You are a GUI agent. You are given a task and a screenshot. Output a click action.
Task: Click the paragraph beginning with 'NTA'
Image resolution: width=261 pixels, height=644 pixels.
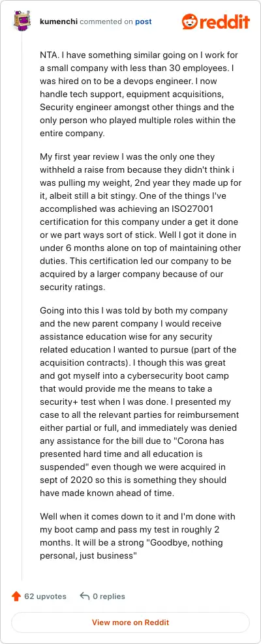coord(139,95)
